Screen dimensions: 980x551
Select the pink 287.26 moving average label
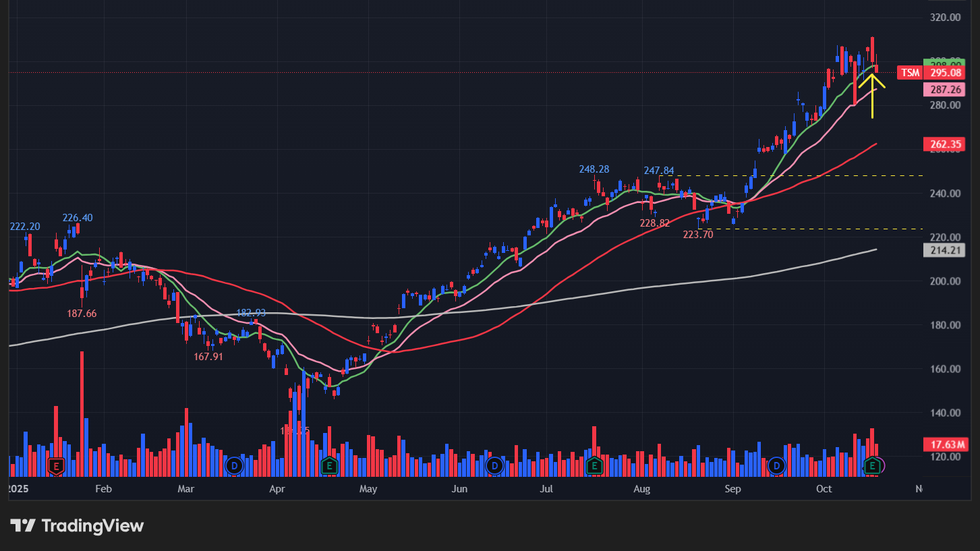[x=944, y=89]
